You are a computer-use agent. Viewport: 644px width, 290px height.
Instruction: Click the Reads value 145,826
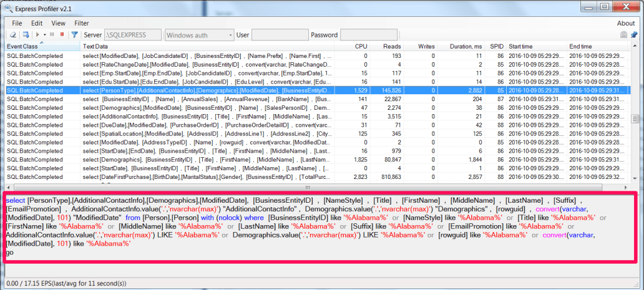[x=390, y=90]
